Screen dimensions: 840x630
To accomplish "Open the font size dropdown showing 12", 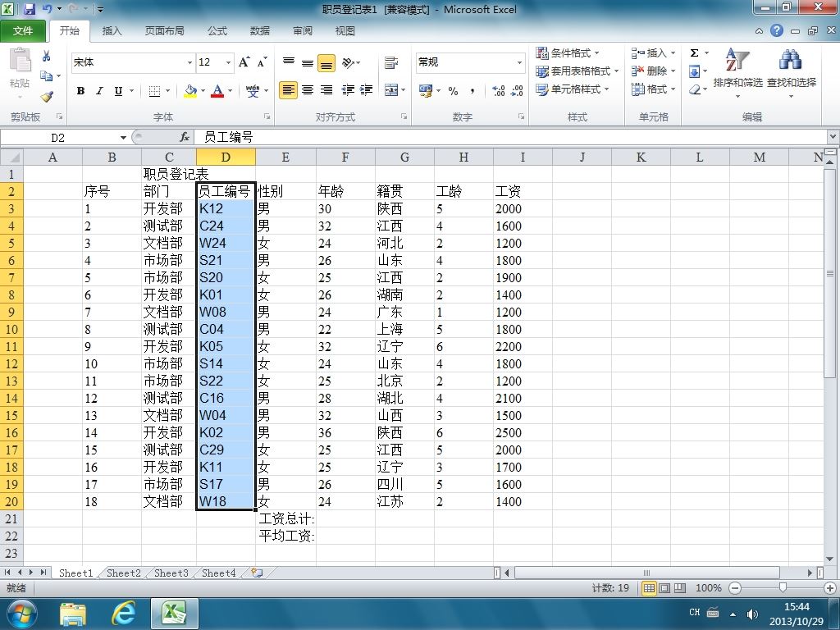I will (x=228, y=62).
